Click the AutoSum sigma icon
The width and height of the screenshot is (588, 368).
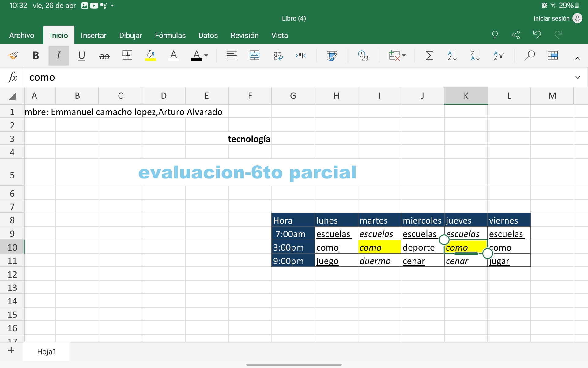[x=429, y=56]
